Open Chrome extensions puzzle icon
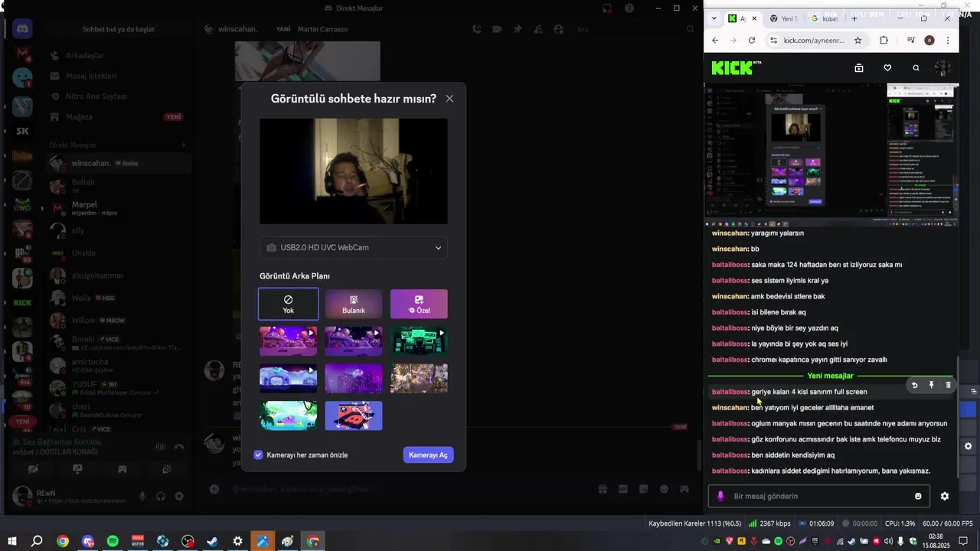This screenshot has width=980, height=551. pos(884,41)
